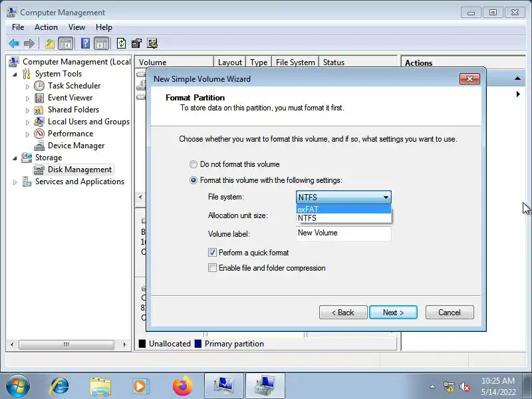532x399 pixels.
Task: Click the Back button in wizard
Action: tap(343, 312)
